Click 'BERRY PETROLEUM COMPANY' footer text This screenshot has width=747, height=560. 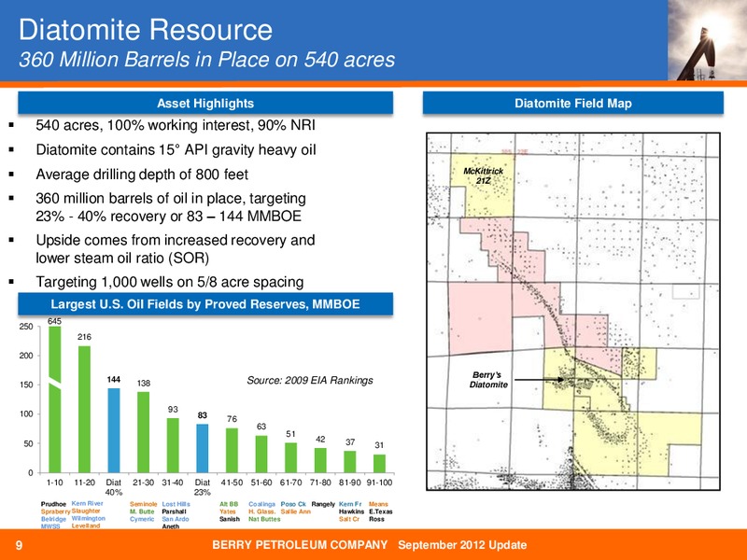click(x=300, y=545)
